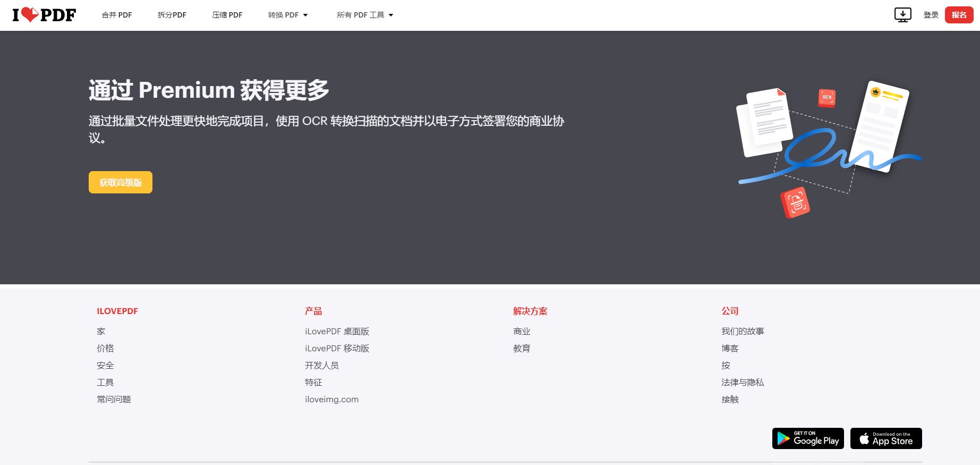Screen dimensions: 980x465
Task: Open the desktop app download icon
Action: [902, 15]
